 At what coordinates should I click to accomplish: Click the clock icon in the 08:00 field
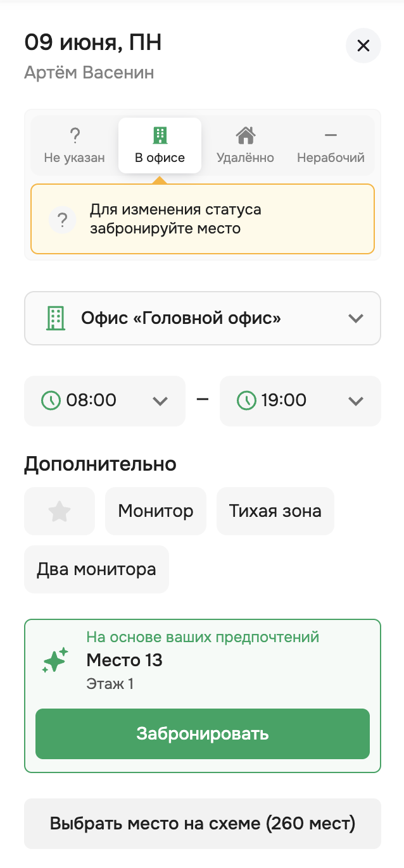tap(51, 400)
